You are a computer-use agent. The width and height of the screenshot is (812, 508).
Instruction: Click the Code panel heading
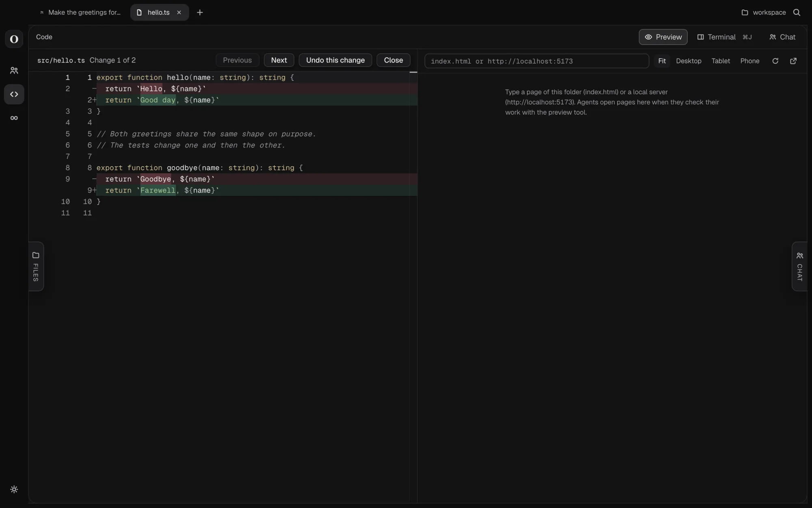[x=44, y=37]
